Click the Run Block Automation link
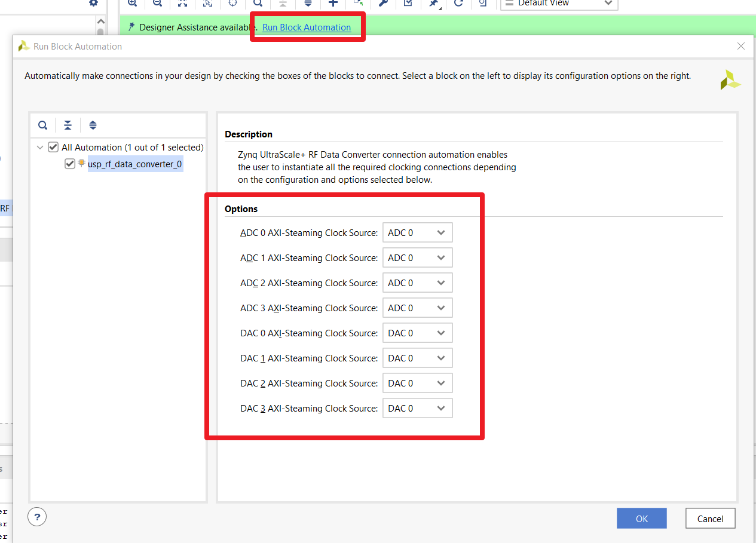 tap(307, 27)
